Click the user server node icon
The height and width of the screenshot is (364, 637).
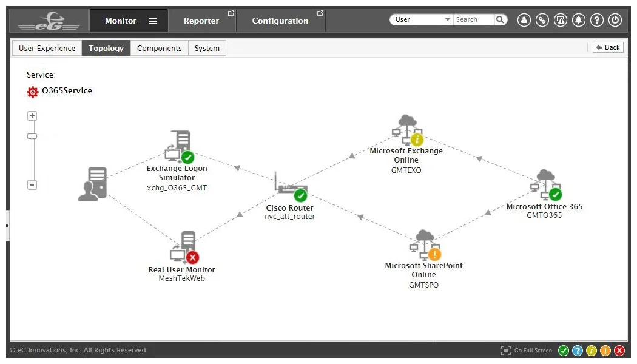93,184
